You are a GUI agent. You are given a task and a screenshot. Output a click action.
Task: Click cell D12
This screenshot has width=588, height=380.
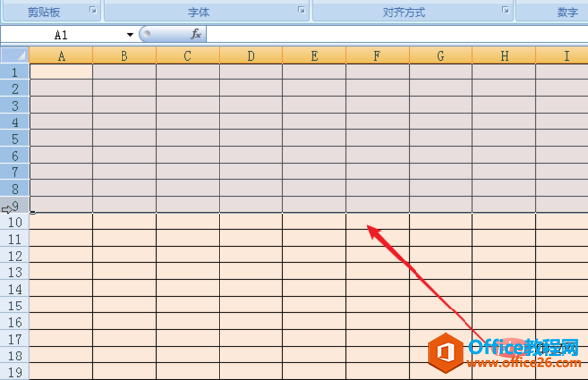(x=251, y=256)
